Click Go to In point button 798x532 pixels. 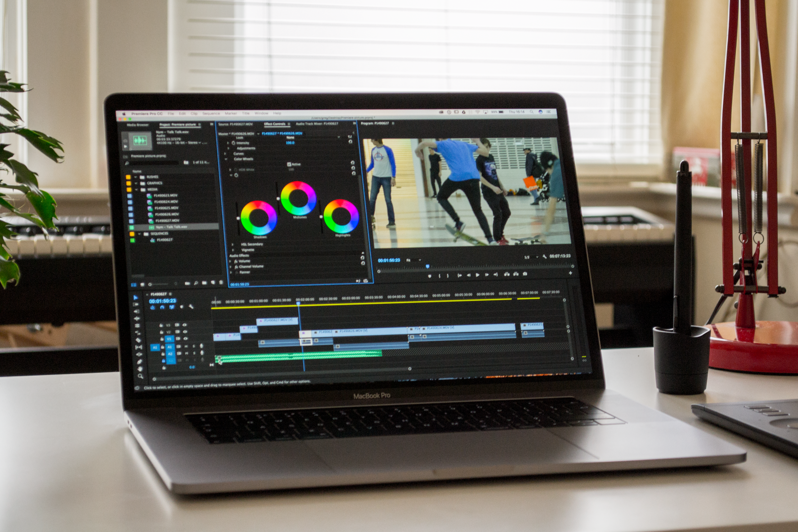pos(459,276)
